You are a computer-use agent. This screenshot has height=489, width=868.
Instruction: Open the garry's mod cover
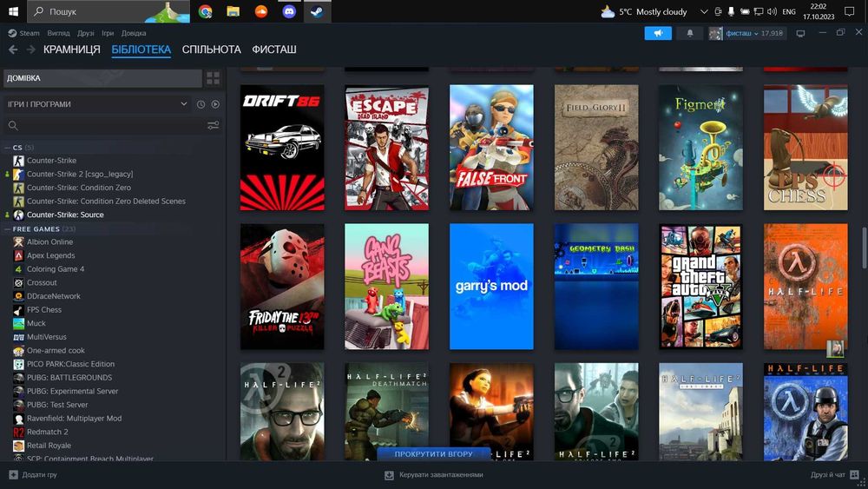point(491,287)
